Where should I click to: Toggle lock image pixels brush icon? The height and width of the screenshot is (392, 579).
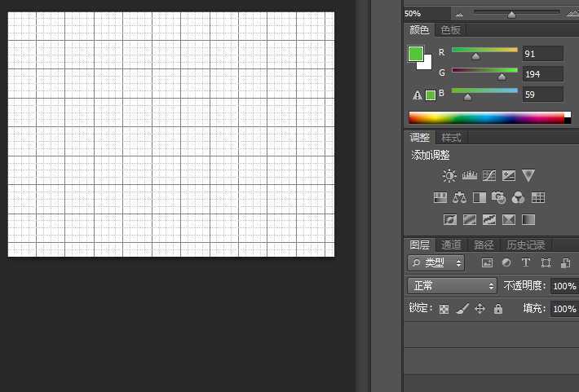tap(462, 309)
